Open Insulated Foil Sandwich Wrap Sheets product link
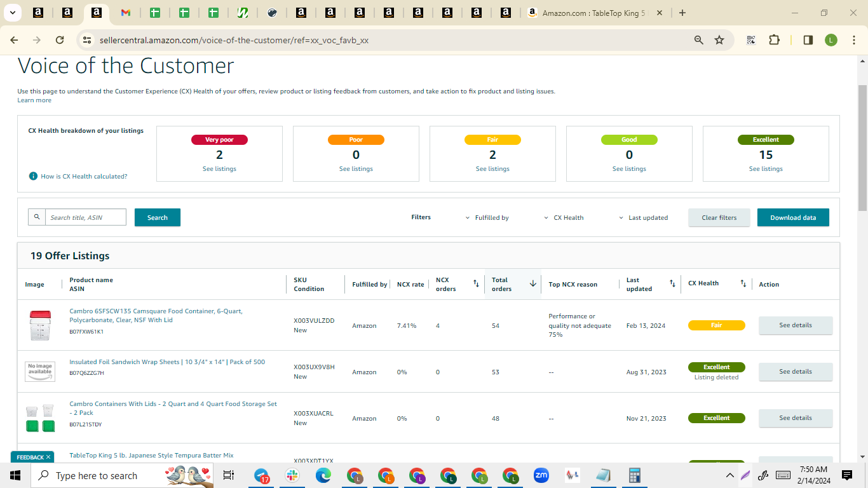This screenshot has width=868, height=488. click(x=167, y=362)
